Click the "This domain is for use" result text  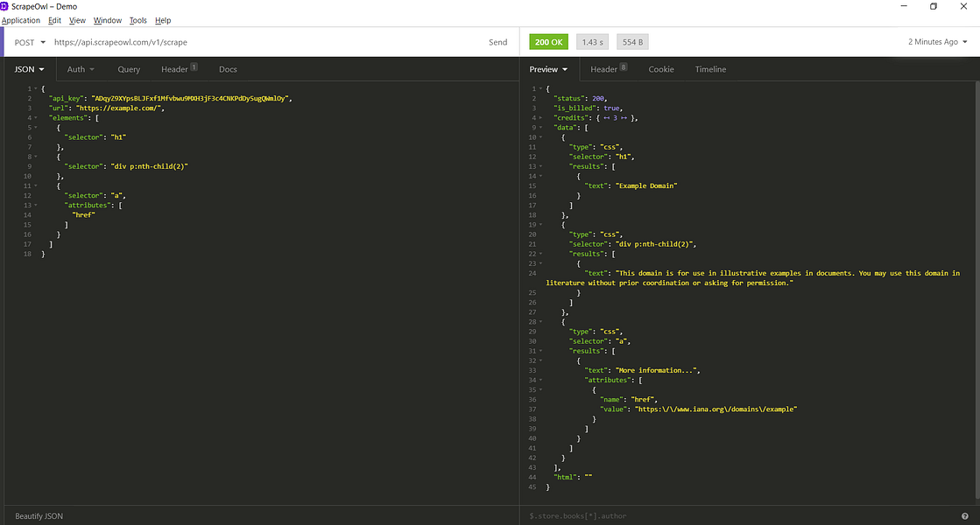[x=752, y=278]
